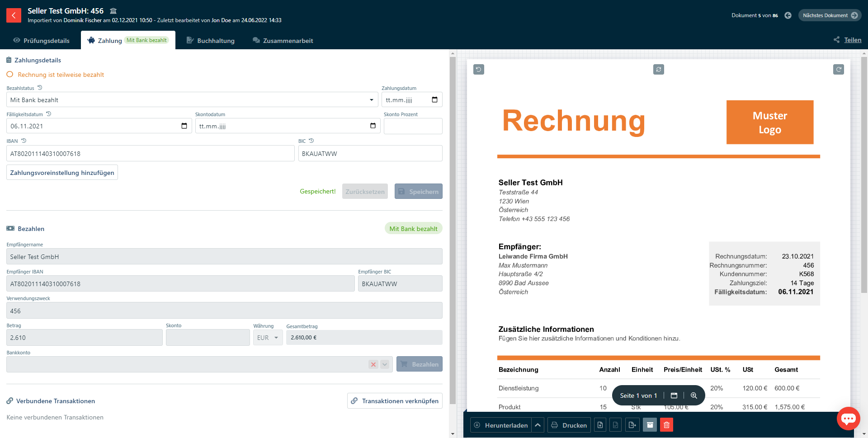Screen dimensions: 868x438
Task: Open the Prüfungsdetails tab
Action: pyautogui.click(x=41, y=41)
